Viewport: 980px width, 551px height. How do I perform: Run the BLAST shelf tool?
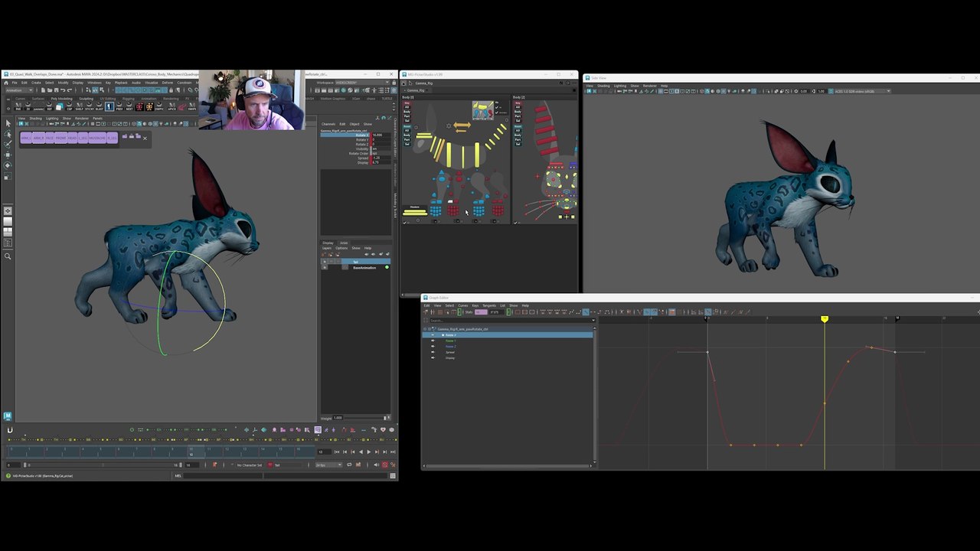tap(100, 106)
